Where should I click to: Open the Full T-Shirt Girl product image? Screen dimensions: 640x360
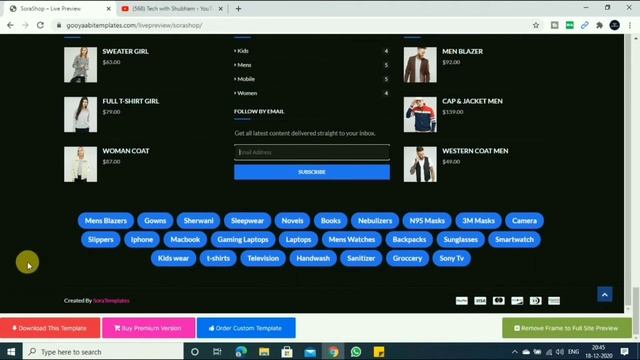click(x=80, y=115)
